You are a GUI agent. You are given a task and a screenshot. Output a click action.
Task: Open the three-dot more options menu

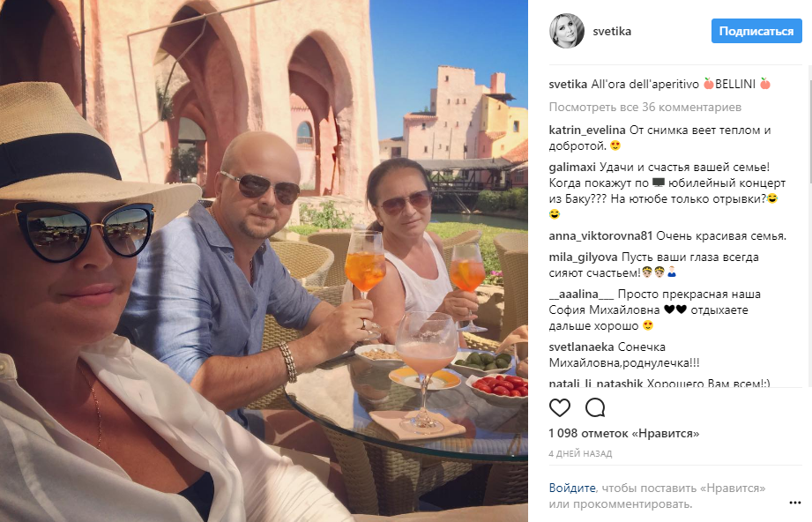[x=795, y=503]
